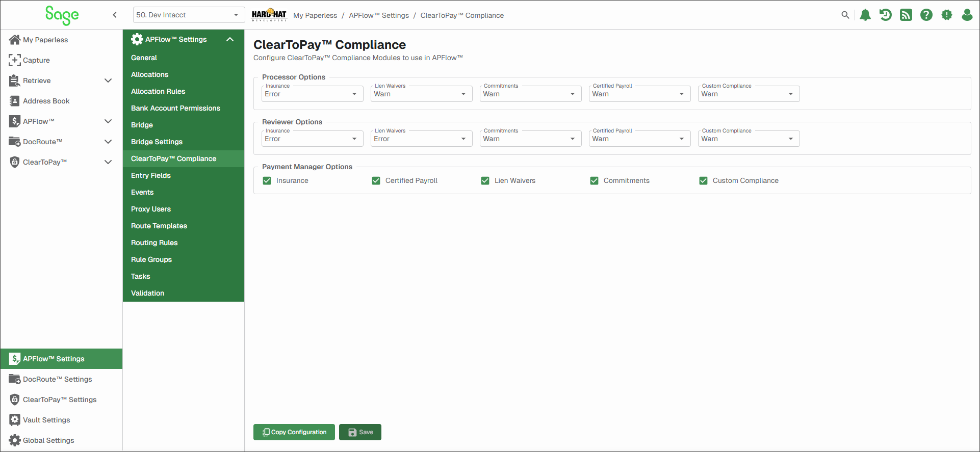Click the Save button
This screenshot has width=980, height=452.
[x=360, y=432]
